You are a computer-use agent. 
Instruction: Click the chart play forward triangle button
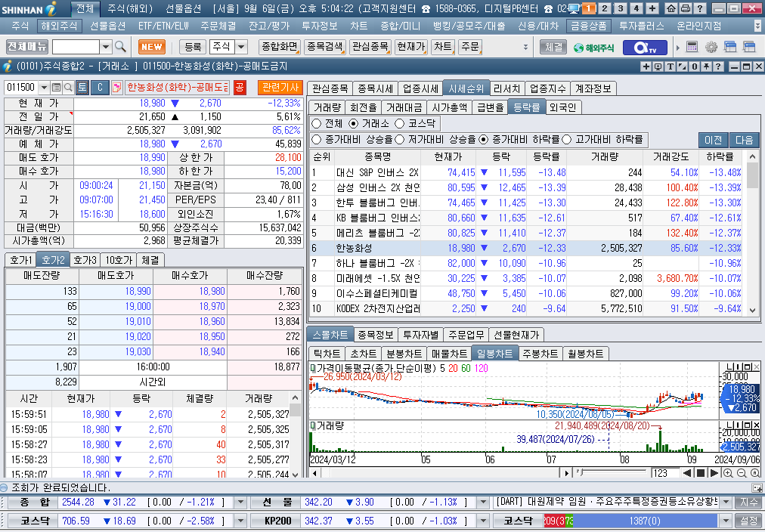point(714,473)
